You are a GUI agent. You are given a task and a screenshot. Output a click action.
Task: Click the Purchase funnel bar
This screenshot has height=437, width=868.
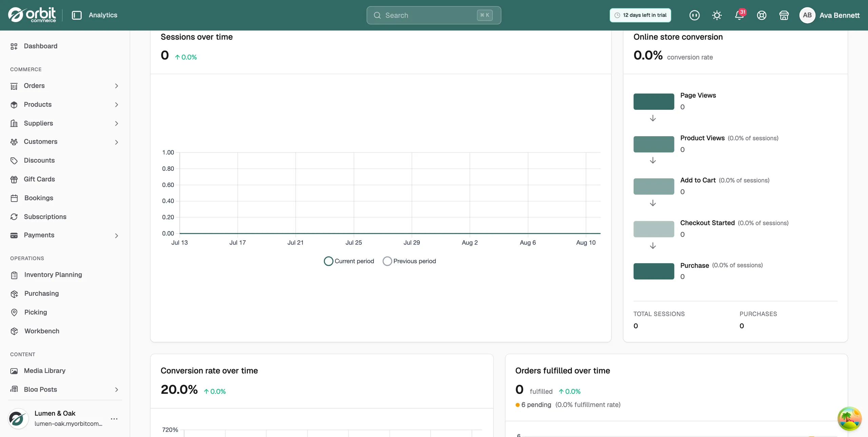(654, 271)
